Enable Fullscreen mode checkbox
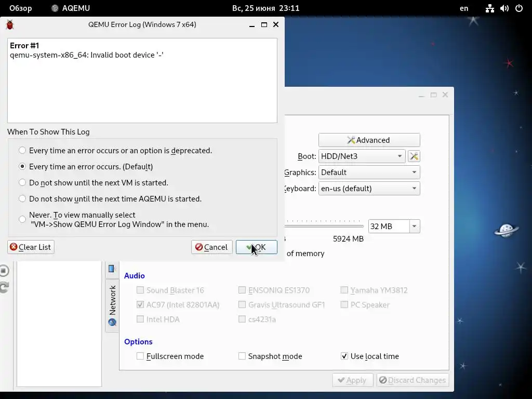This screenshot has height=399, width=532. pyautogui.click(x=140, y=356)
